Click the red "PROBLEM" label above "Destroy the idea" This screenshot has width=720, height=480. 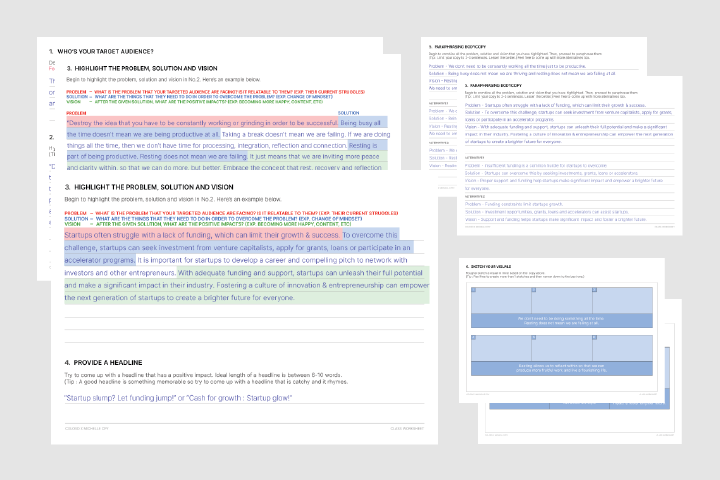click(76, 113)
